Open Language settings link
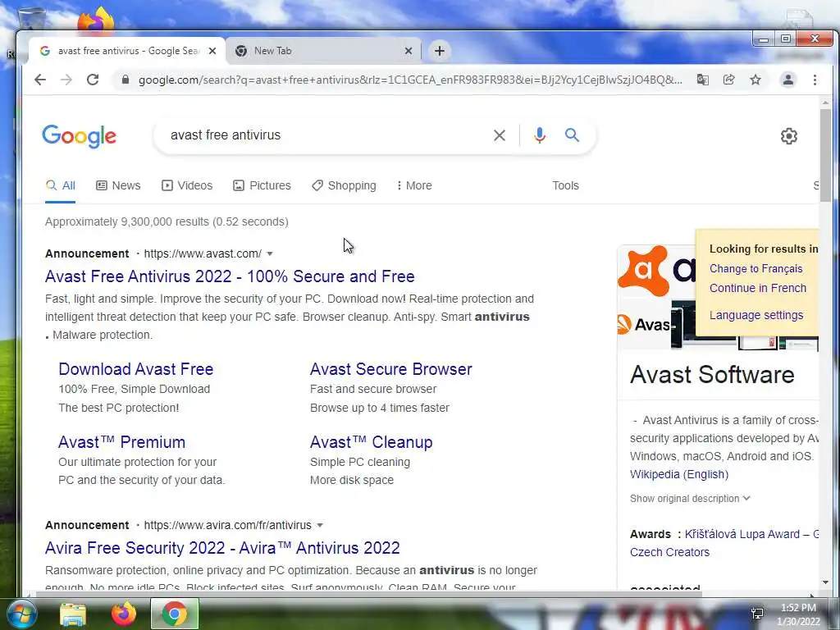The width and height of the screenshot is (840, 630). (756, 315)
